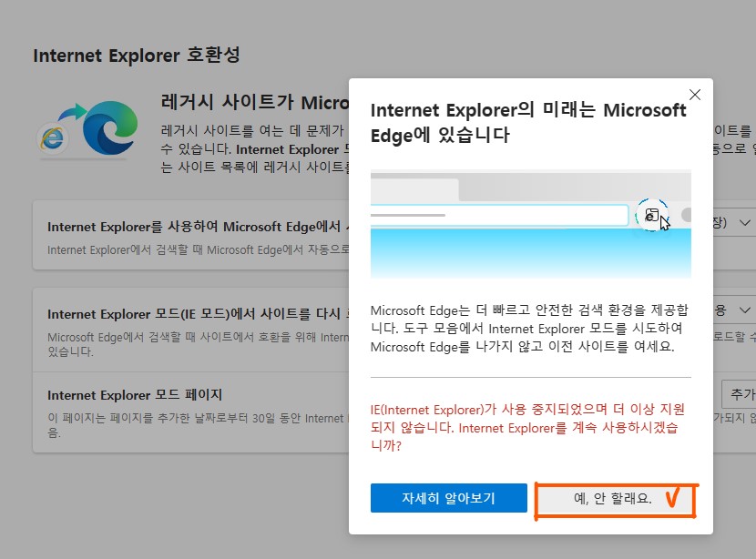Click the 'Internet Explorer 호환성' heading
The width and height of the screenshot is (756, 559).
coord(137,55)
